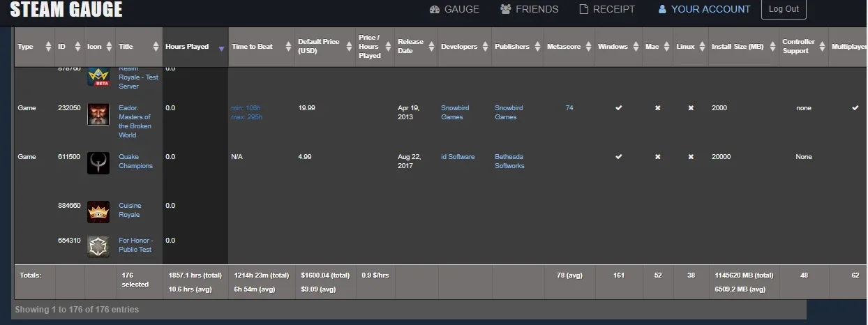Sort table by Icon column
Viewport: 868px width, 325px height.
(x=100, y=47)
